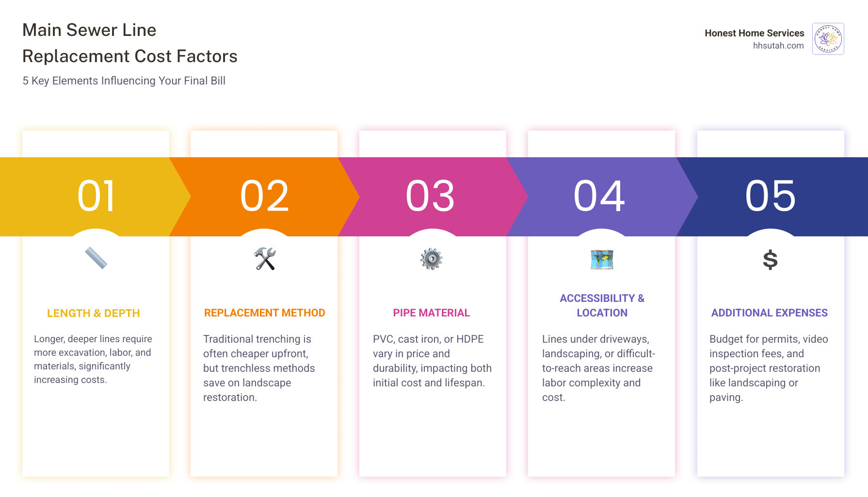
Task: Click the dollar sign icon
Action: click(770, 260)
